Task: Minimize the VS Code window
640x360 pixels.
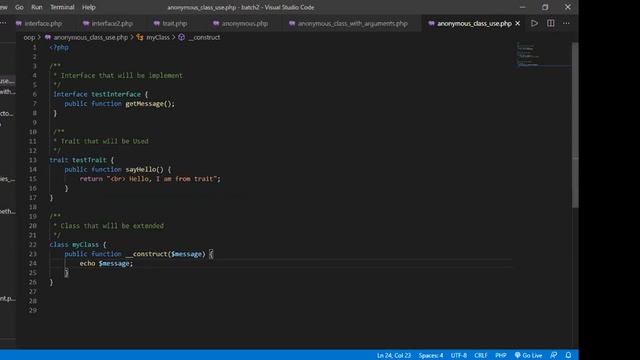Action: [x=522, y=7]
